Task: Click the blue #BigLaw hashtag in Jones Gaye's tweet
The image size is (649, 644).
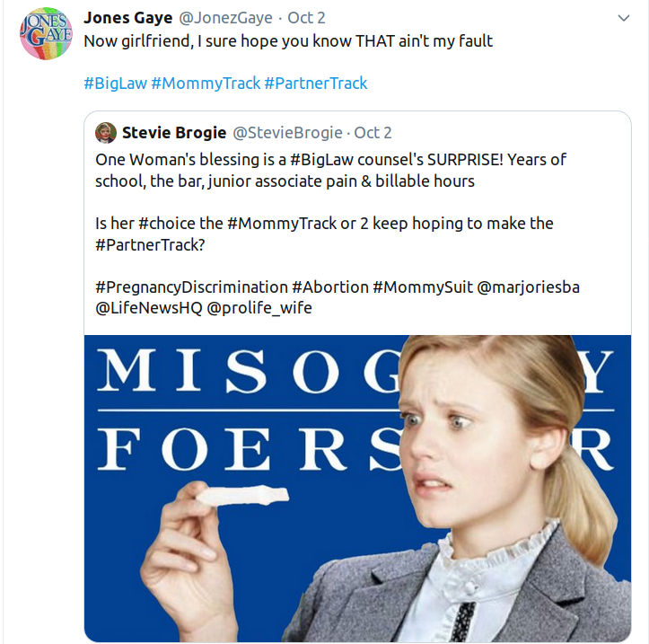Action: click(x=114, y=83)
